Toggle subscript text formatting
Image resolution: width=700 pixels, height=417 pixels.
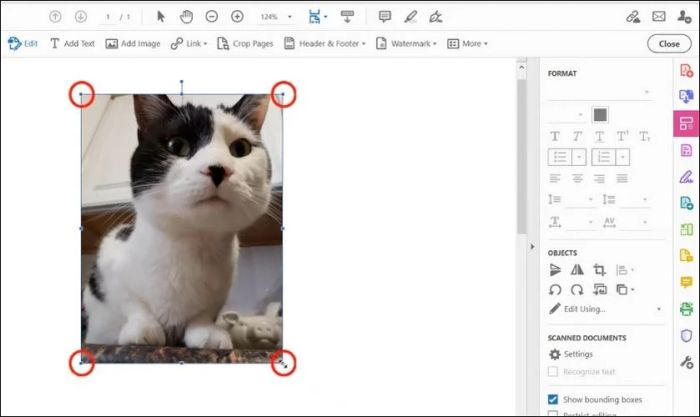click(644, 136)
